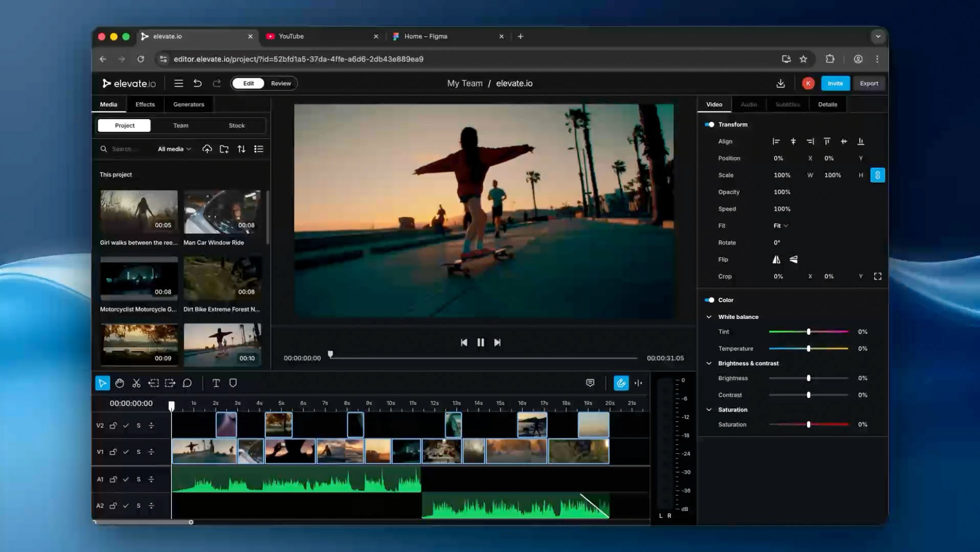
Task: Choose the text tool in timeline toolbar
Action: [216, 383]
